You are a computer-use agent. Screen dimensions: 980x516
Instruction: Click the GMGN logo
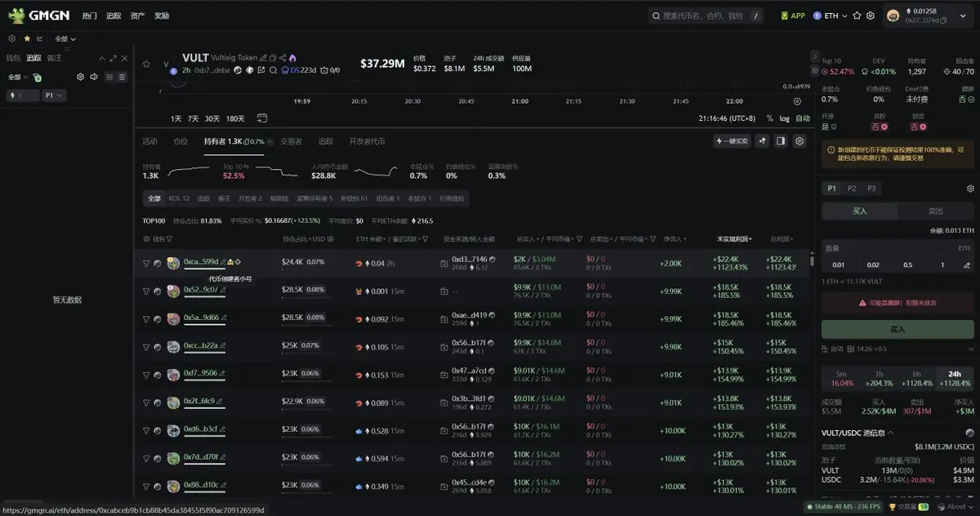[38, 15]
